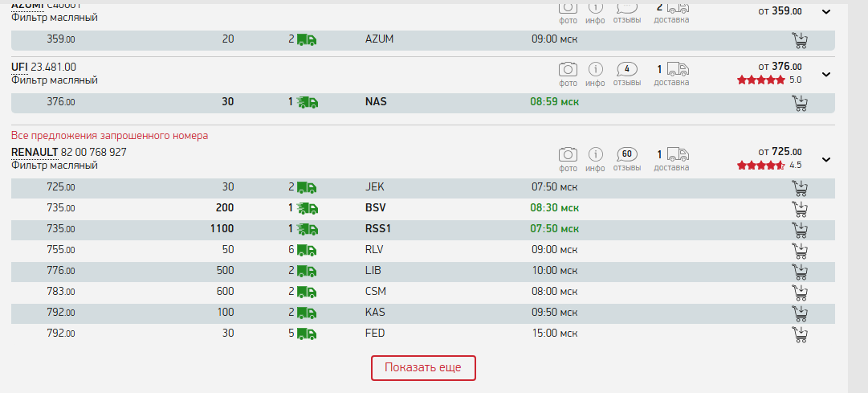Click the 08:30 мск order deadline
Image resolution: width=868 pixels, height=393 pixels.
click(x=555, y=208)
